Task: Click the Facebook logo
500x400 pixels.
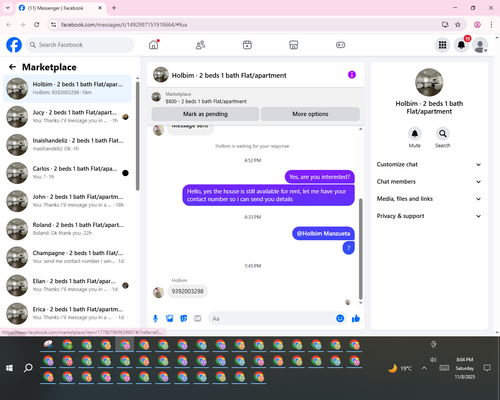Action: click(x=14, y=45)
